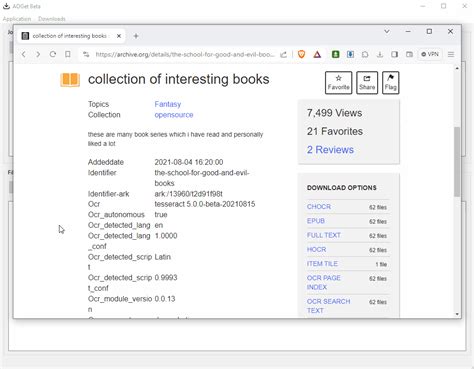Click the 7,499 Views text
The width and height of the screenshot is (474, 369).
point(334,113)
